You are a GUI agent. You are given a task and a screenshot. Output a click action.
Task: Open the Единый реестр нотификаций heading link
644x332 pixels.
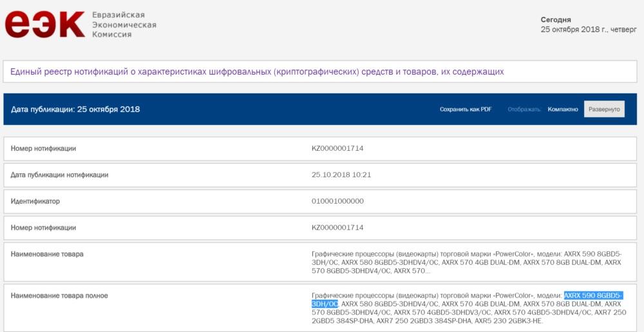(257, 72)
